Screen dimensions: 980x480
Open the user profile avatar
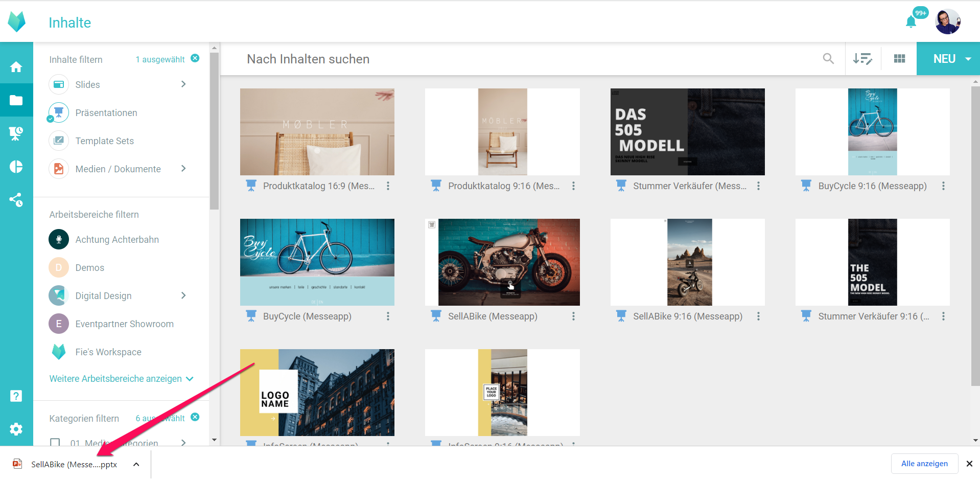948,21
